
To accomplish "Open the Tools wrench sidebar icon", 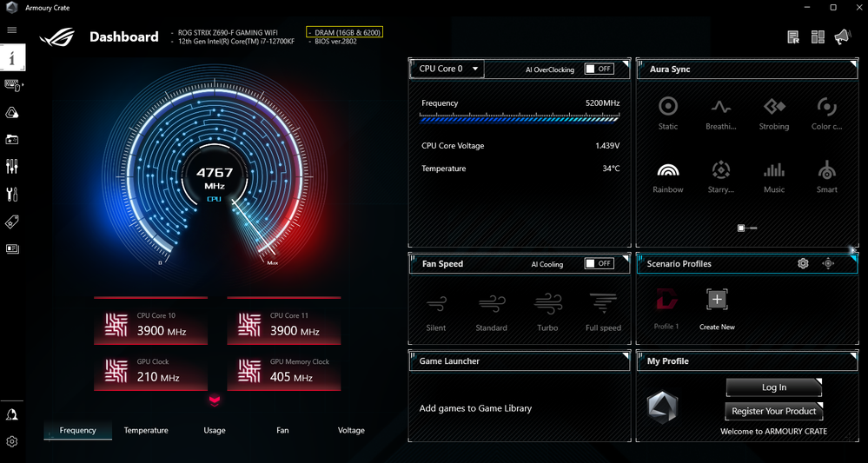I will [12, 195].
